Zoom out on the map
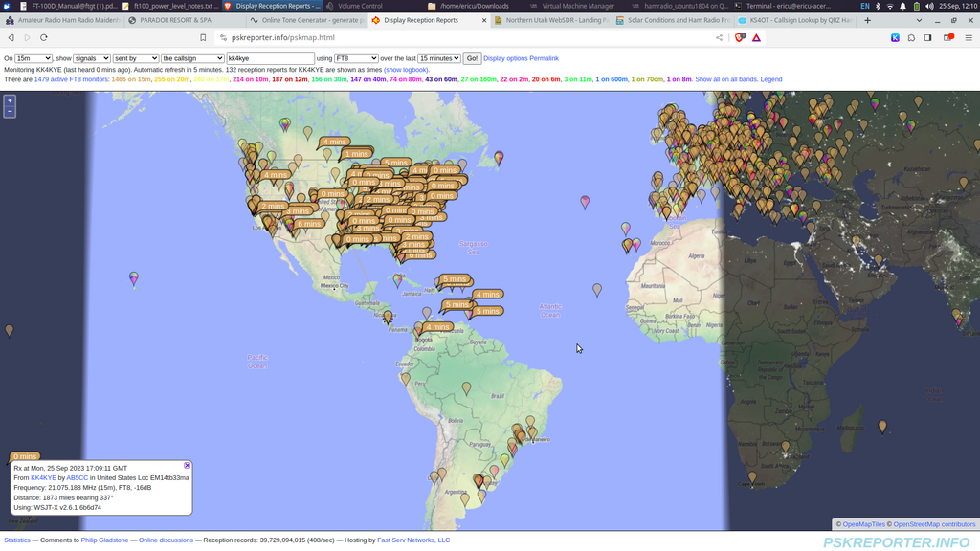Viewport: 980px width, 551px height. tap(10, 112)
